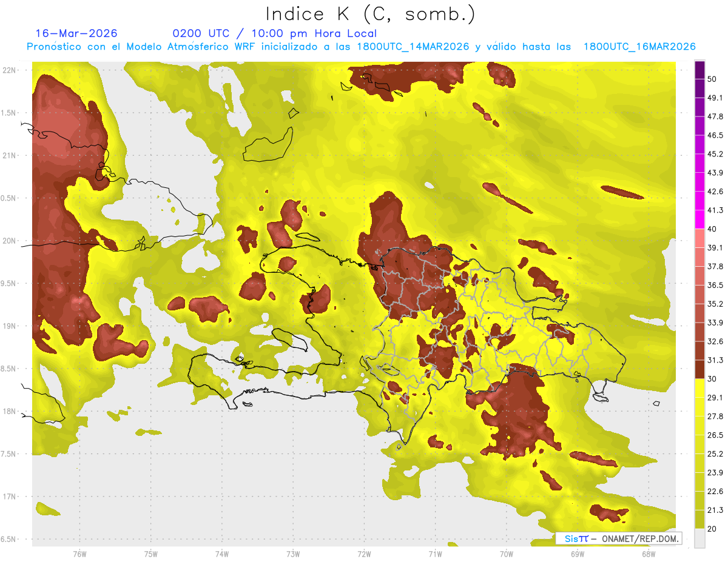Click the colorbar value 42.6
The width and height of the screenshot is (728, 562).
coord(715,192)
